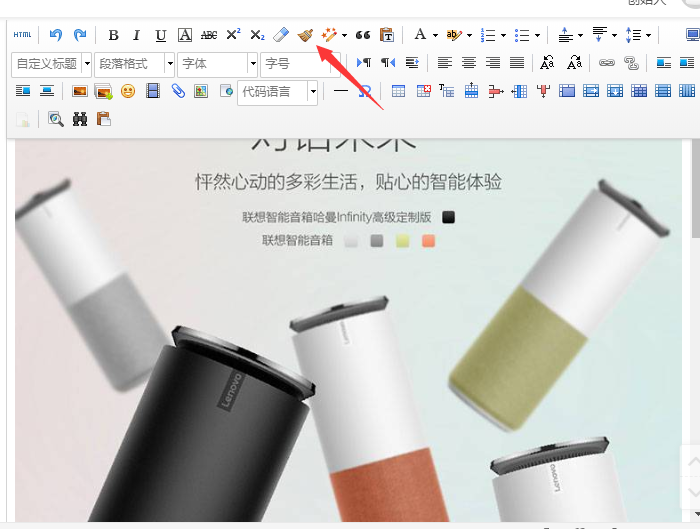The image size is (700, 529).
Task: Apply the text highlight background color
Action: 454,35
